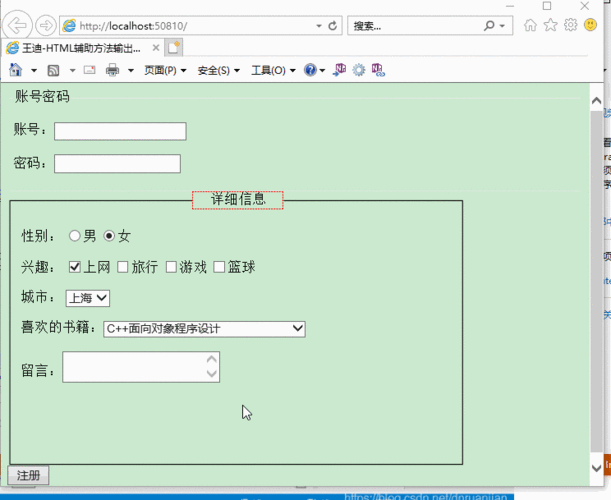Click the page scrollbar up arrow
The image size is (611, 500).
coord(596,101)
